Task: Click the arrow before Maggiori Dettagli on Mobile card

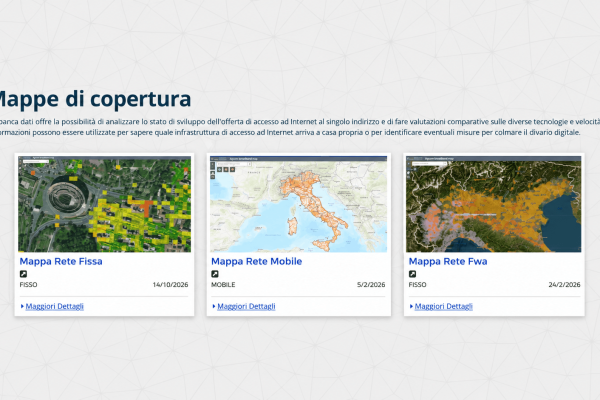Action: coord(214,306)
